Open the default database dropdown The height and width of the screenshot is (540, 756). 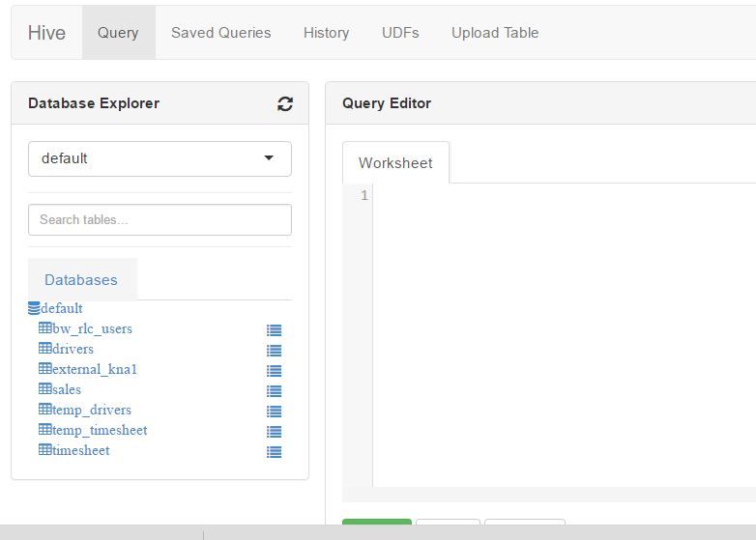pos(160,158)
